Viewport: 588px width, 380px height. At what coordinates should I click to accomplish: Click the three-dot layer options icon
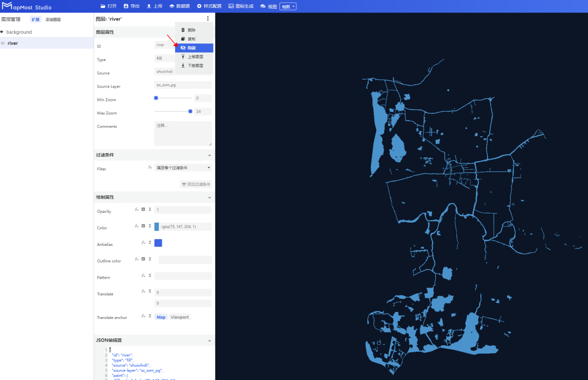point(208,19)
